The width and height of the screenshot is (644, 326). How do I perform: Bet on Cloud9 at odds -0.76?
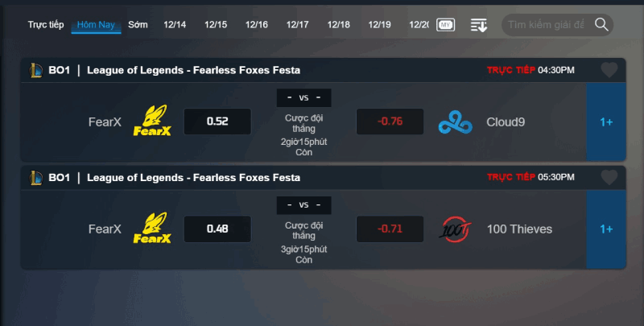(390, 121)
